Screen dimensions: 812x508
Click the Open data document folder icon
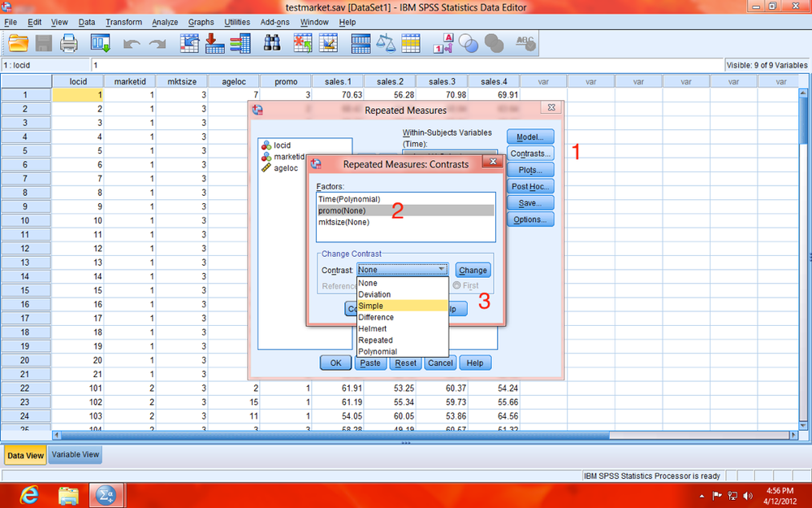coord(18,44)
